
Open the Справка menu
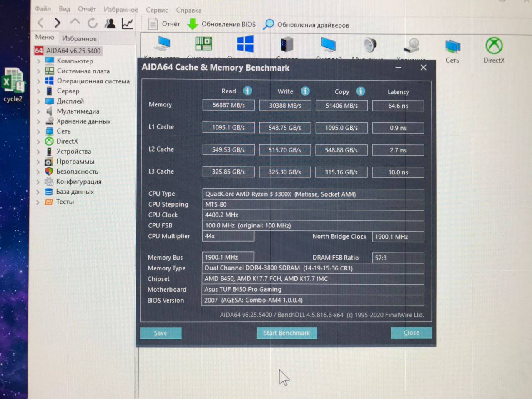pos(188,10)
